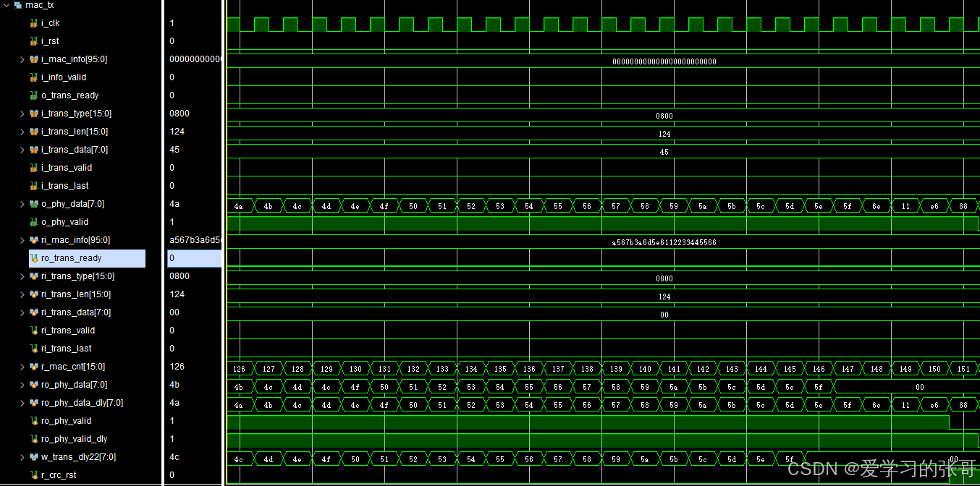Click value 4c in w_trans_dly22 value column
This screenshot has width=980, height=486.
point(174,457)
